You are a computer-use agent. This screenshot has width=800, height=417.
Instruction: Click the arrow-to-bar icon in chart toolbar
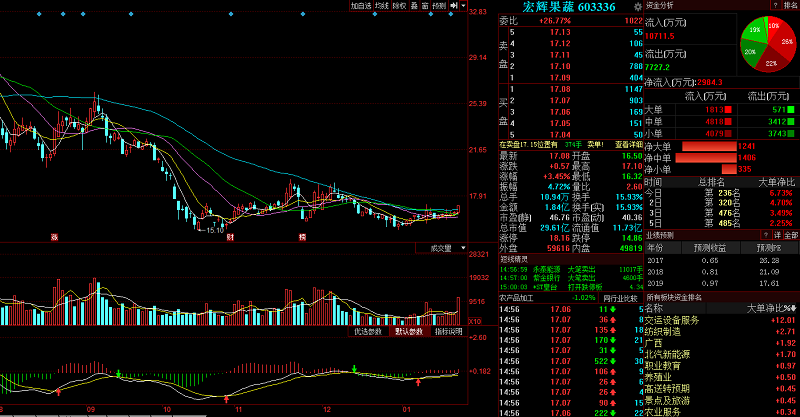pyautogui.click(x=452, y=6)
